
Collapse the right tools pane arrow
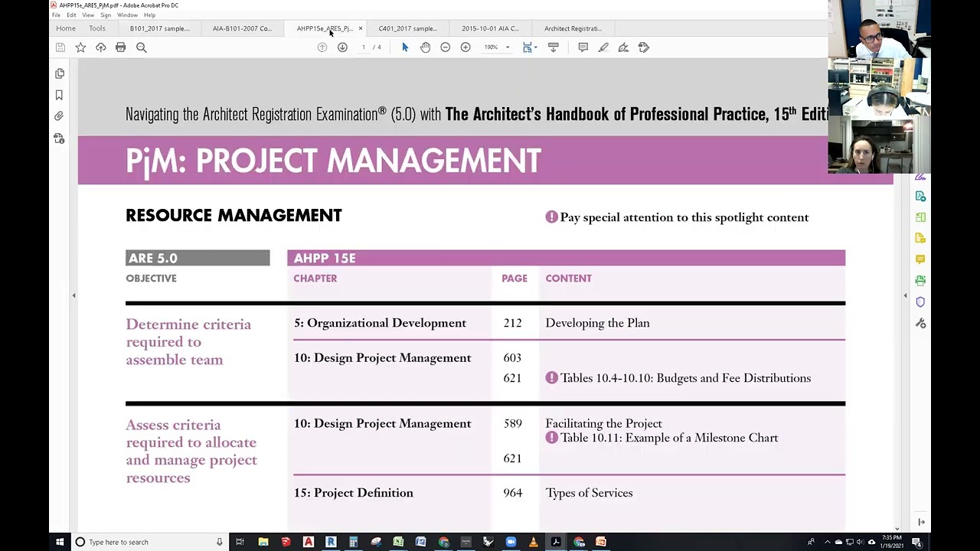point(905,295)
